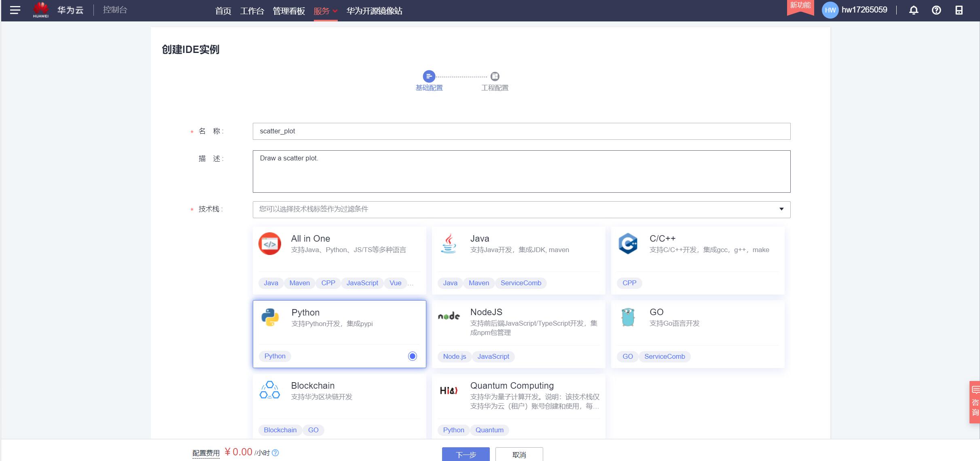
Task: Expand the hw17265059 account menu
Action: coord(864,10)
